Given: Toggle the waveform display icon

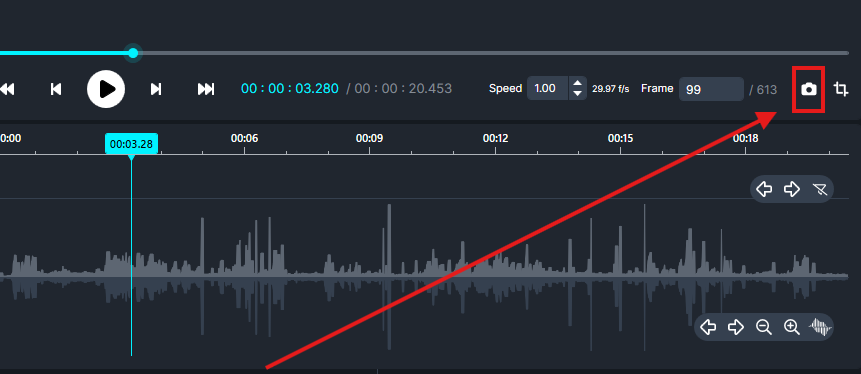Looking at the screenshot, I should tap(820, 327).
